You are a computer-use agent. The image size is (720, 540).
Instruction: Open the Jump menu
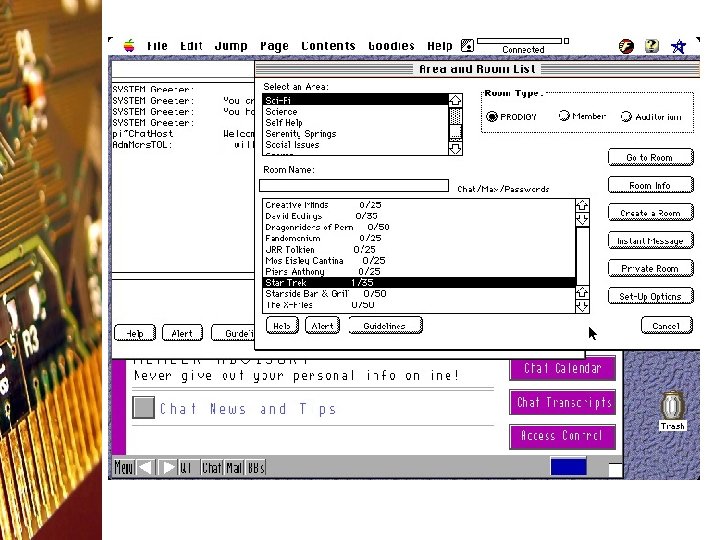click(x=231, y=46)
